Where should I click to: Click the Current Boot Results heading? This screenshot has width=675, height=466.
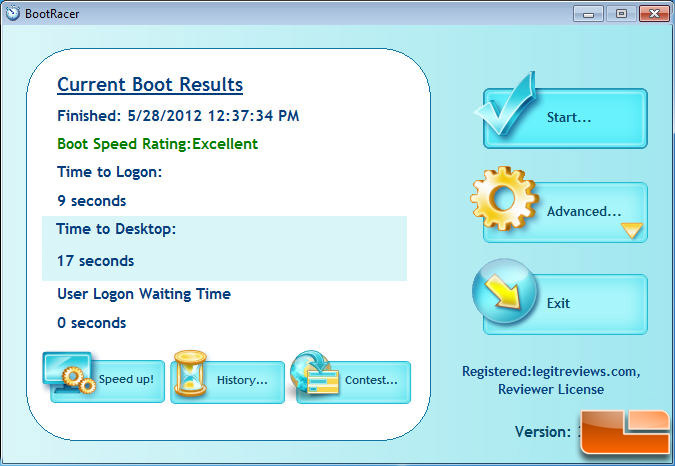click(x=150, y=84)
